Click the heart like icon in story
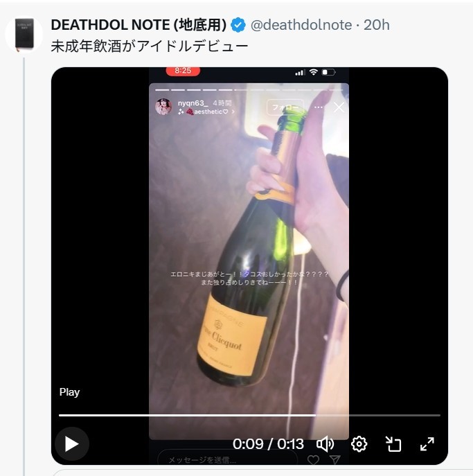 [313, 460]
